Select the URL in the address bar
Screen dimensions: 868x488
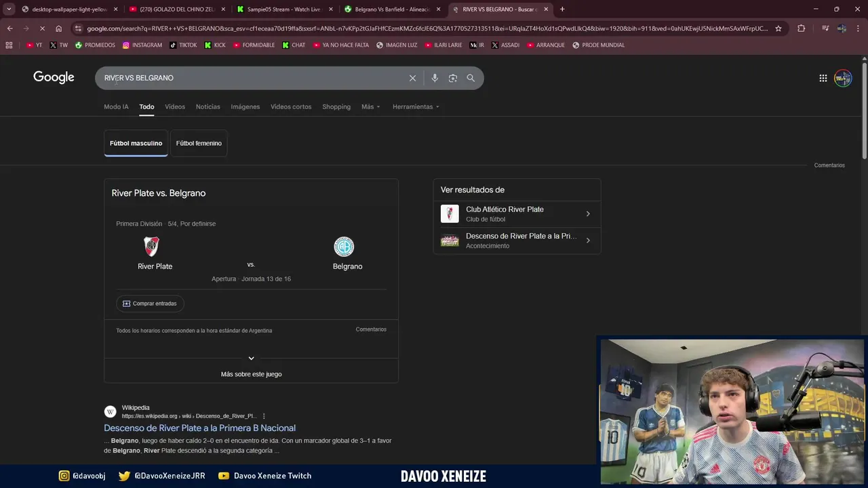click(x=427, y=28)
